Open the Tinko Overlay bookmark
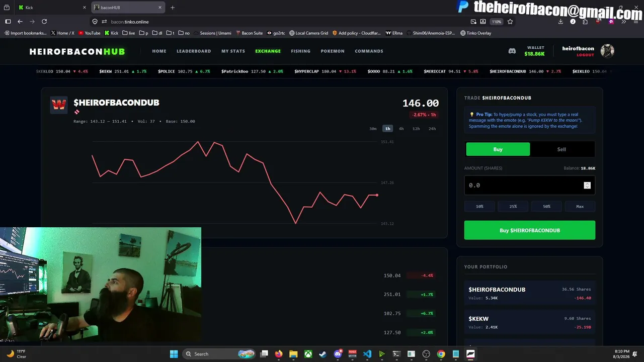Viewport: 644px width, 362px height. point(475,33)
